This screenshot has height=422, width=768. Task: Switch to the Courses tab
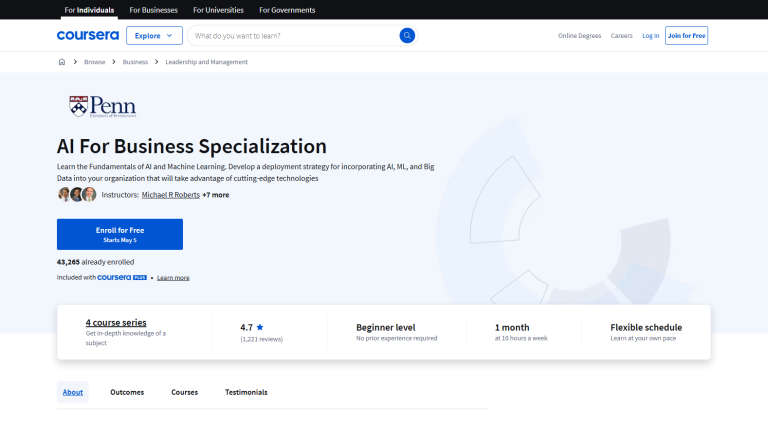click(x=184, y=392)
